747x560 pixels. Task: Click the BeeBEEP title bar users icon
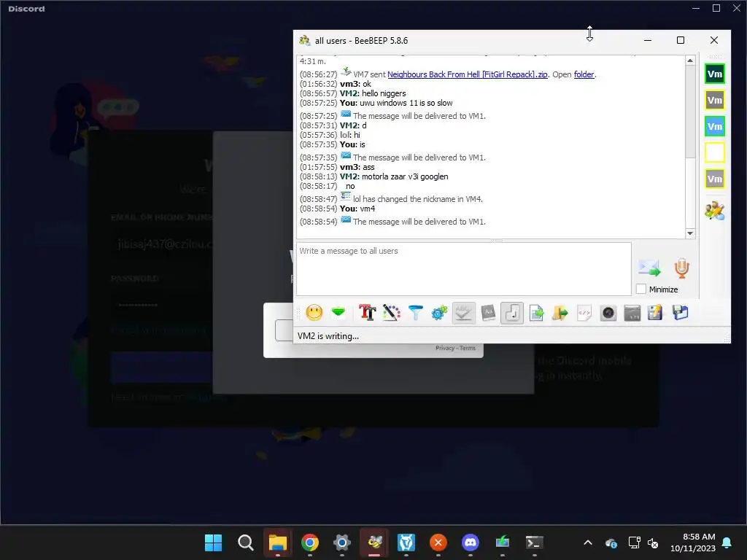(x=304, y=41)
